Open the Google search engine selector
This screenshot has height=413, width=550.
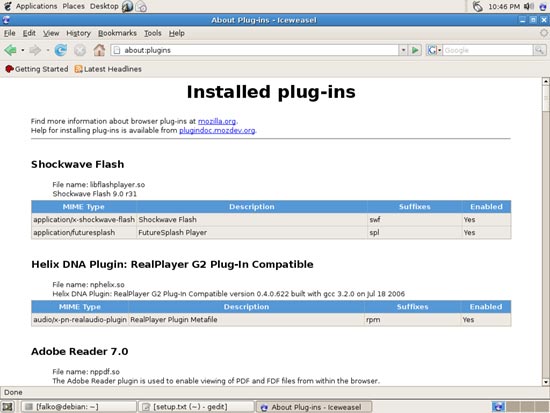pyautogui.click(x=434, y=50)
